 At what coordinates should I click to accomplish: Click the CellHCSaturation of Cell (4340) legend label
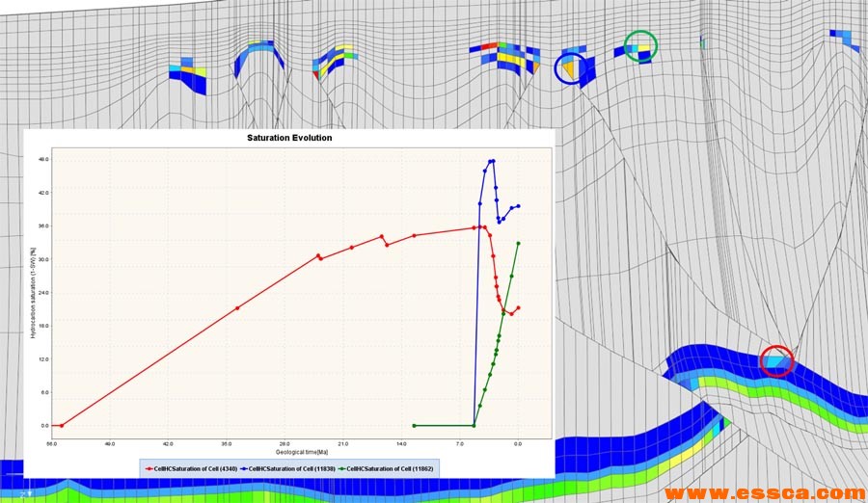(x=196, y=467)
